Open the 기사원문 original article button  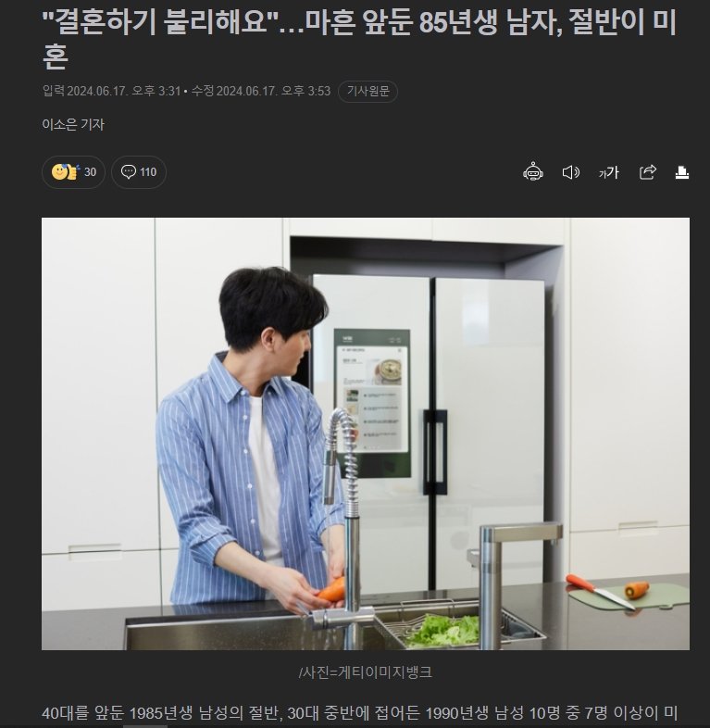coord(368,91)
